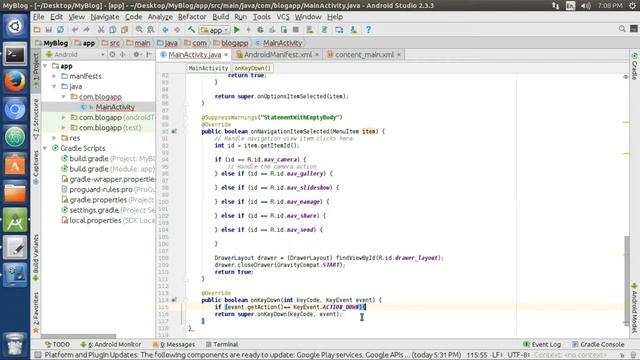This screenshot has height=360, width=640.
Task: Click the Cut scissors icon
Action: pyautogui.click(x=101, y=30)
